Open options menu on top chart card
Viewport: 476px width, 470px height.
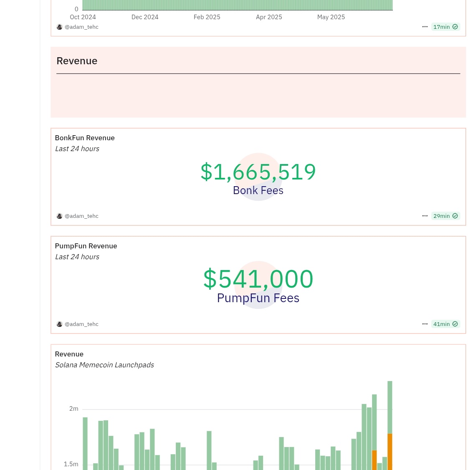pos(425,27)
